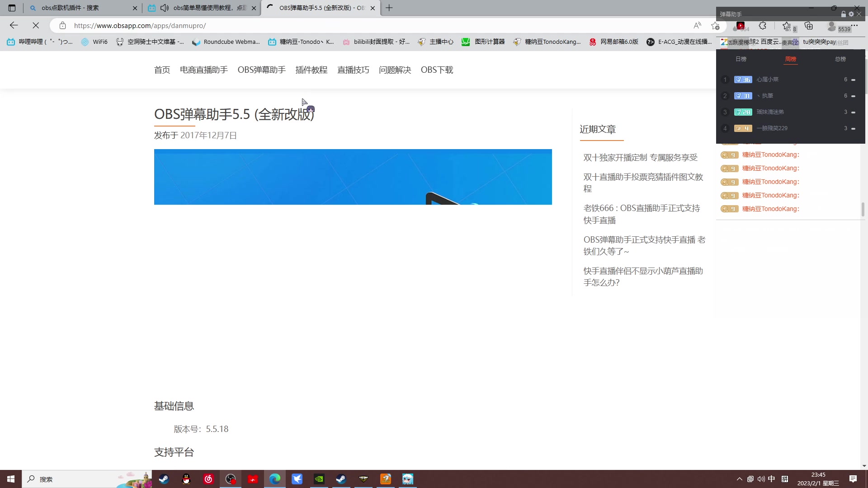Open the OBS弹幕助手 menu item
Viewport: 868px width, 488px height.
[262, 70]
